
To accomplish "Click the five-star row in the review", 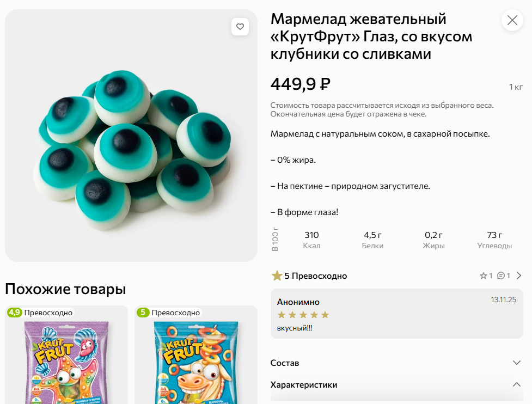I will (303, 315).
